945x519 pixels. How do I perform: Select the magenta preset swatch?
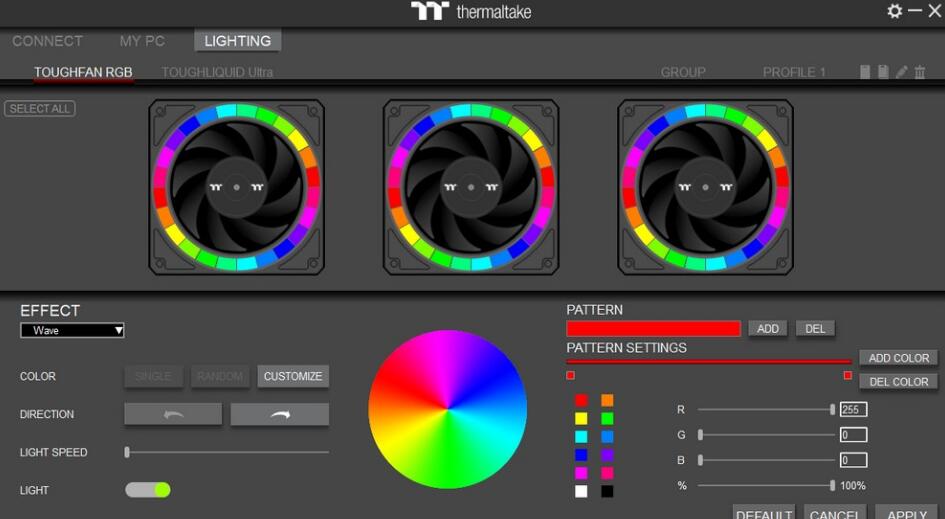tap(581, 473)
